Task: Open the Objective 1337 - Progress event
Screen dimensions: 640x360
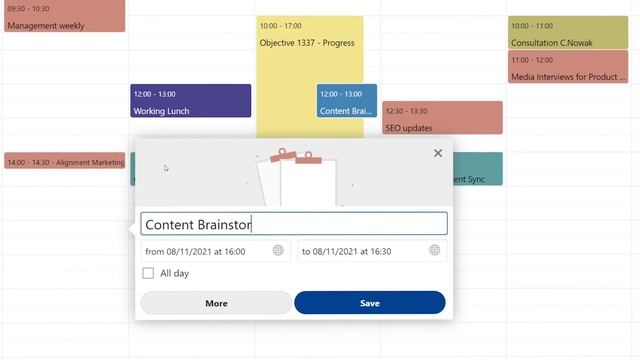Action: 310,49
